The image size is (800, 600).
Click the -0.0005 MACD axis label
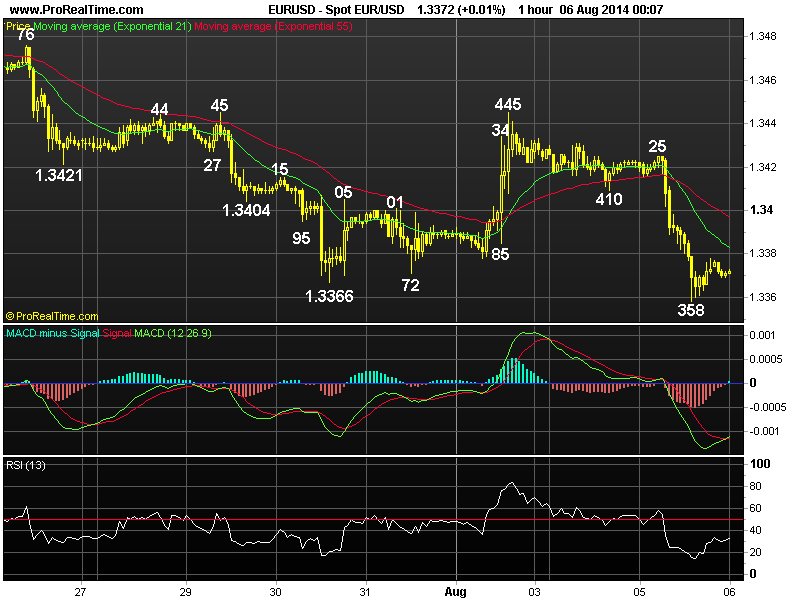767,407
